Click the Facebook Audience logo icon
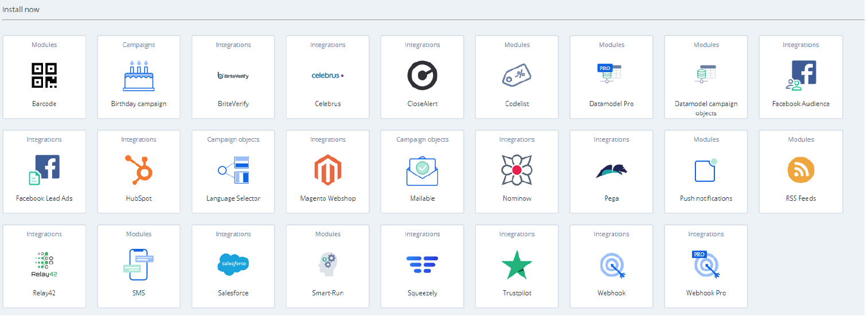 click(x=801, y=75)
